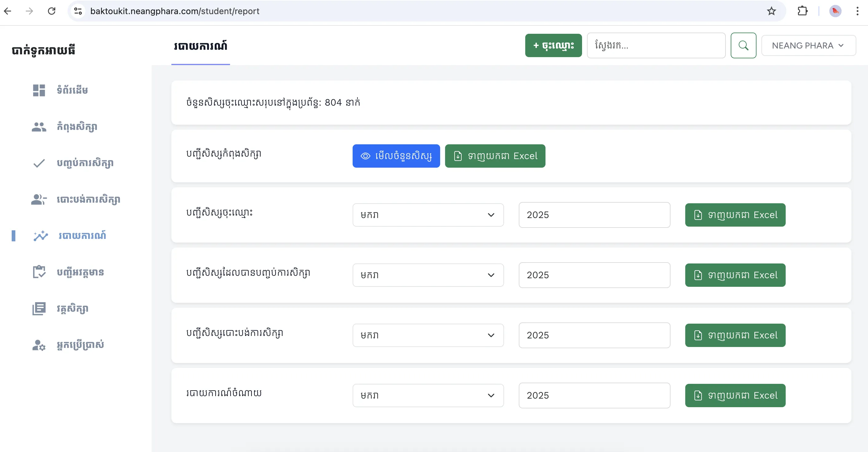
Task: Open month dropdown for registered students list
Action: point(428,215)
